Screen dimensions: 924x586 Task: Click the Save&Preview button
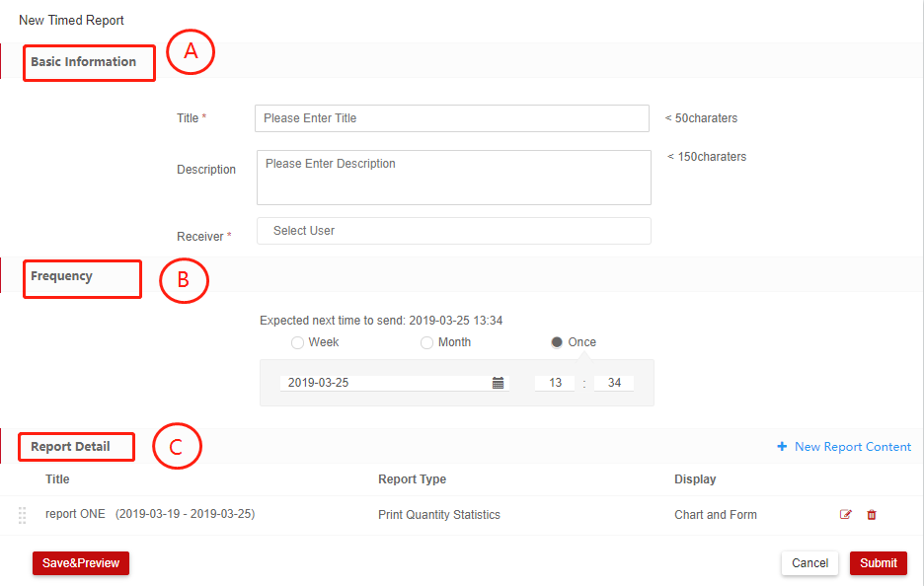coord(81,563)
